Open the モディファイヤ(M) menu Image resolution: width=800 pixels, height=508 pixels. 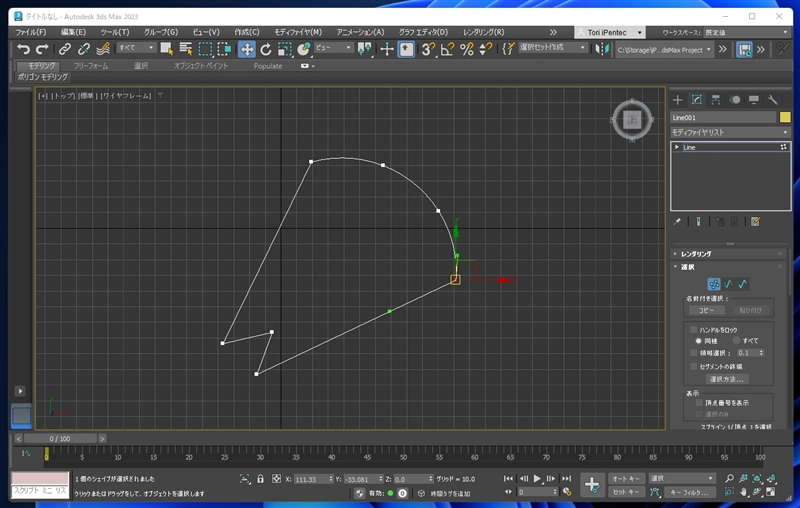point(299,32)
